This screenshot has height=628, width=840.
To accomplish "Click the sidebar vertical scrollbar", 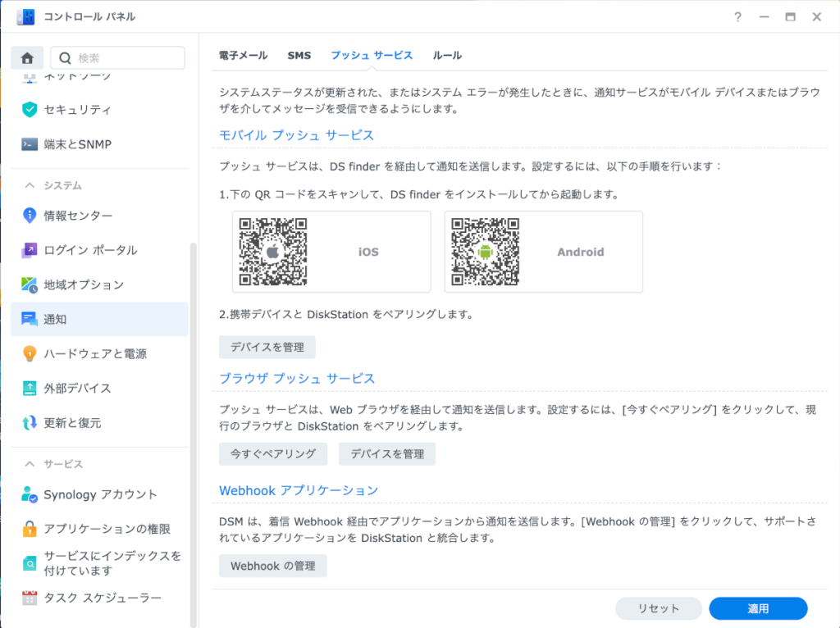I will click(194, 434).
